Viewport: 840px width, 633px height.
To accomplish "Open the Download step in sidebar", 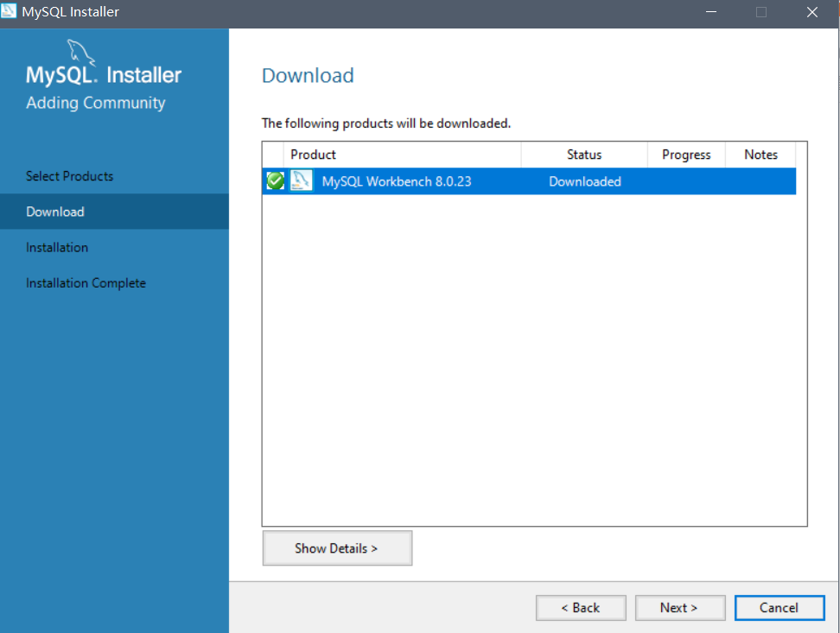I will tap(114, 212).
